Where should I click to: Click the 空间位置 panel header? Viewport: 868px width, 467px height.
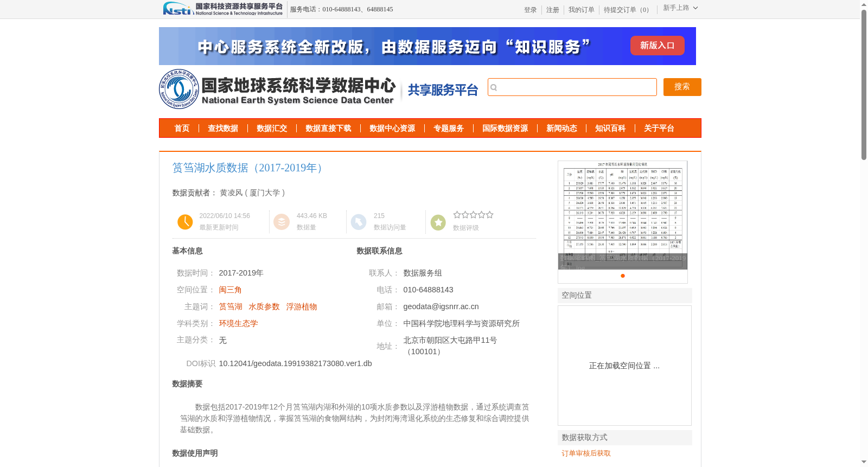tap(625, 296)
